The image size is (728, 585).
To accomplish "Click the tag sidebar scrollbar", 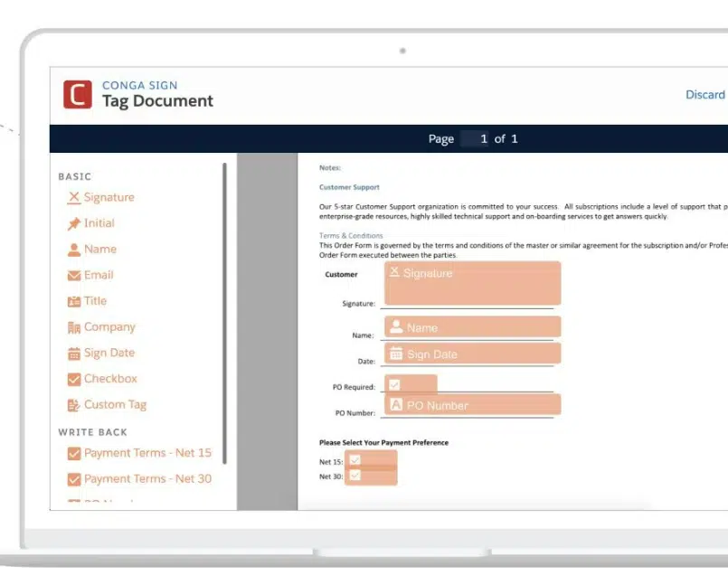I will tap(224, 314).
